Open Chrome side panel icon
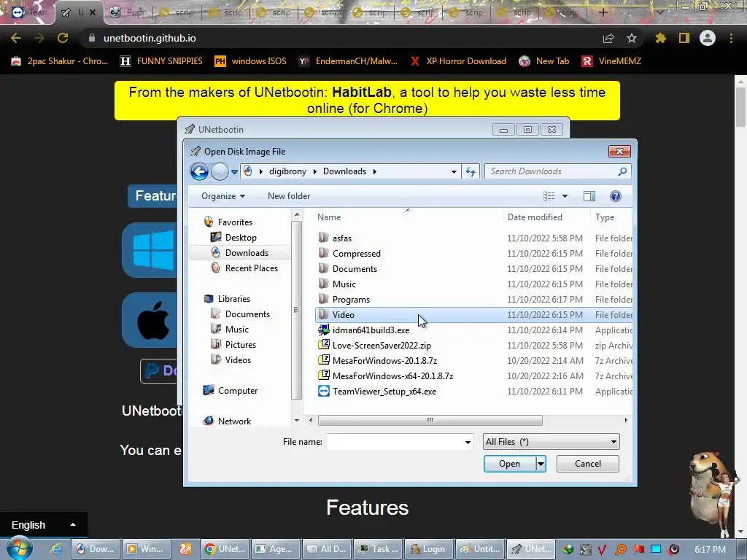Image resolution: width=747 pixels, height=560 pixels. point(684,38)
